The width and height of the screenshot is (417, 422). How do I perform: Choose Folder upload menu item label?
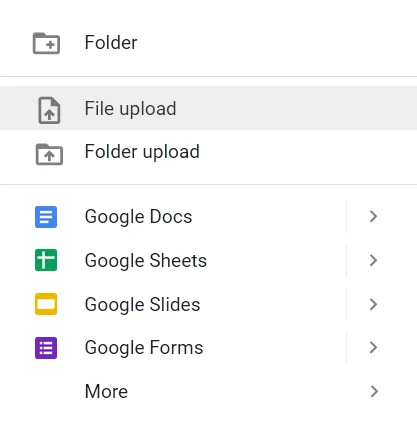tap(142, 152)
